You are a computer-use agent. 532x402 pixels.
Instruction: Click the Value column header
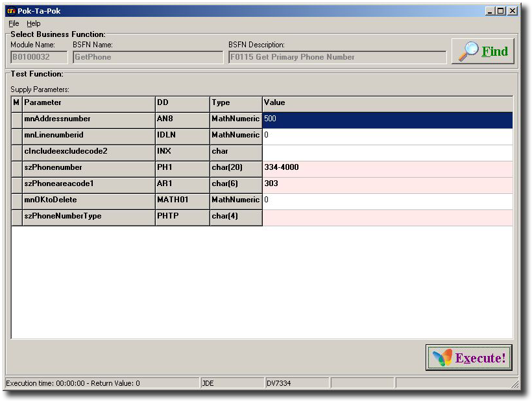tap(387, 104)
